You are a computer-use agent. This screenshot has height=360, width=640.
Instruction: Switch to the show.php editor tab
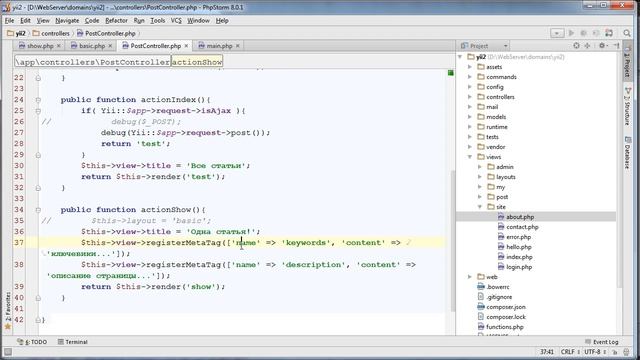(x=40, y=46)
